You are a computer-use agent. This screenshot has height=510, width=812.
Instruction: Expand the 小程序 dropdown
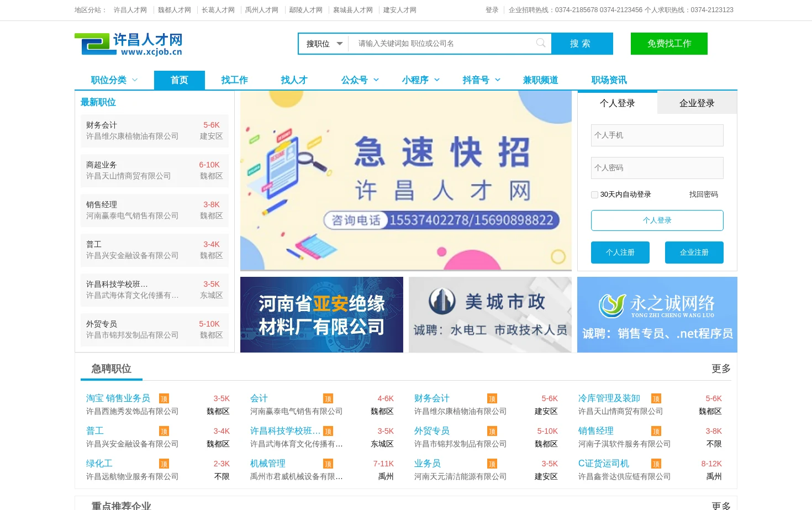(421, 80)
